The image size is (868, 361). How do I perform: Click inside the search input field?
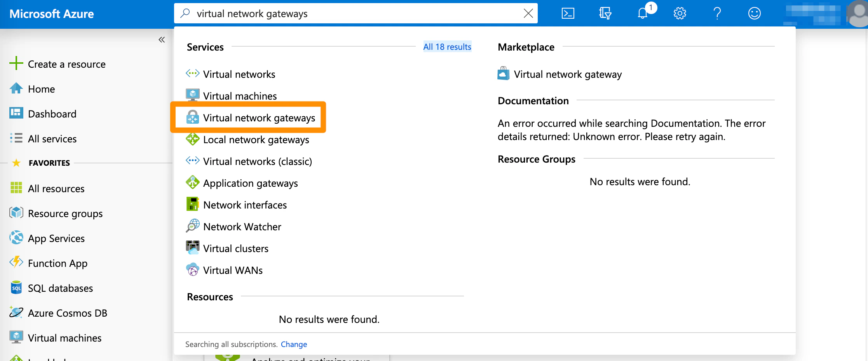tap(350, 13)
